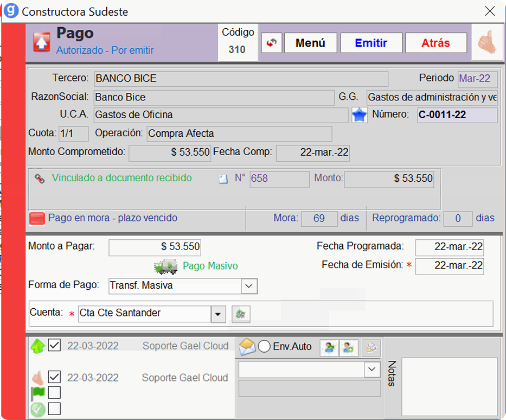Screen dimensions: 506x420
Task: Click the Mora days field showing 69
Action: point(319,219)
